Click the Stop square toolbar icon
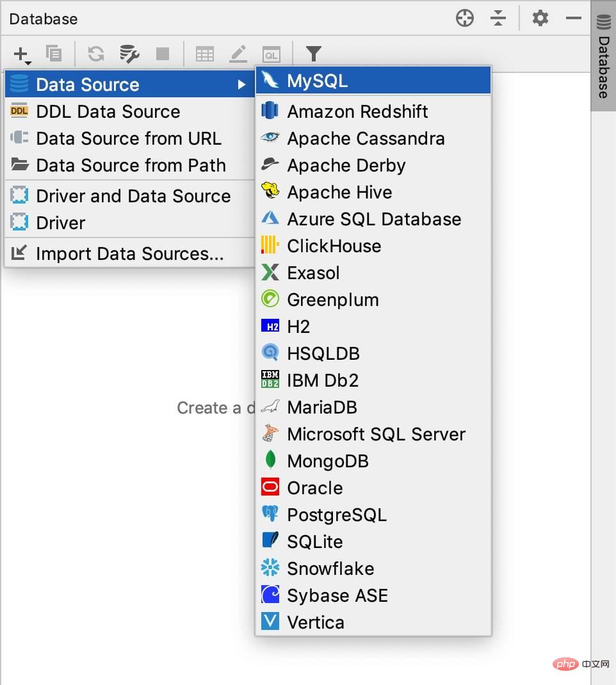Screen dimensions: 616x685 (x=163, y=54)
